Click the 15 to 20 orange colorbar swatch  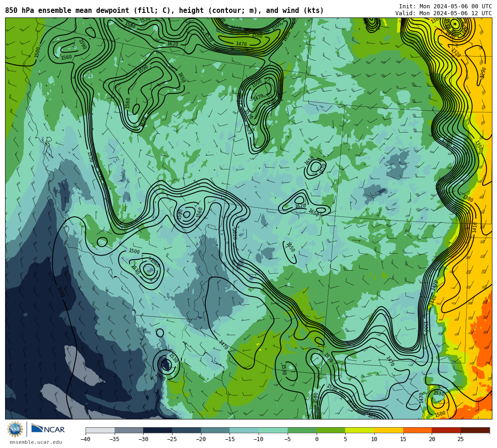click(x=417, y=430)
